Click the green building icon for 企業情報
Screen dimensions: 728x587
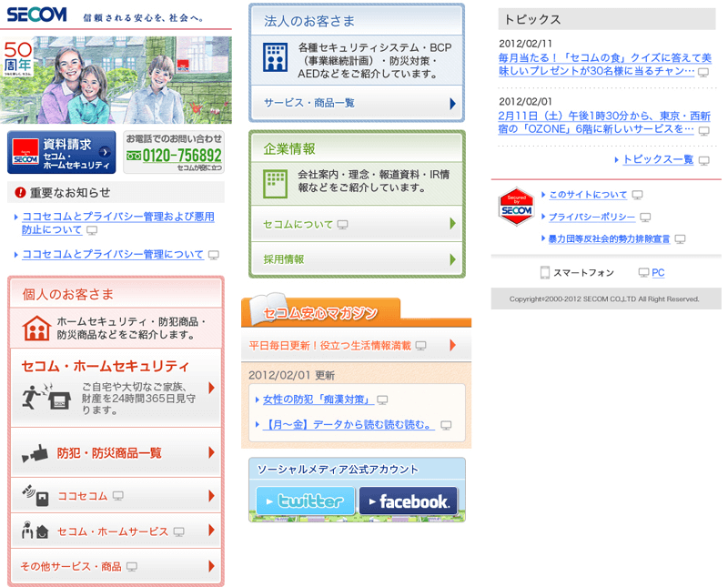(x=275, y=182)
